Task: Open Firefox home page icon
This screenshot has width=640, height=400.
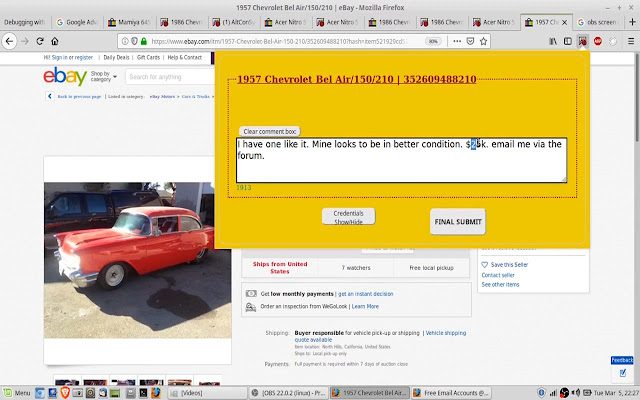Action: coord(55,41)
